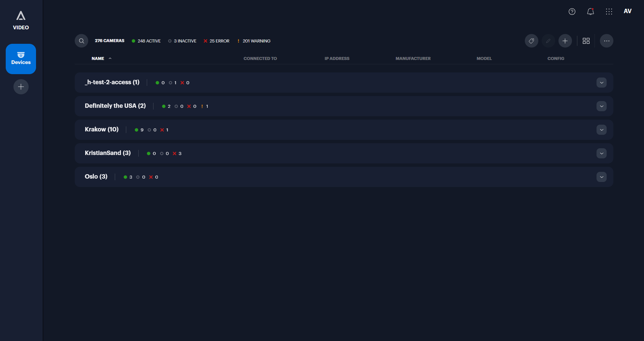This screenshot has height=341, width=644.
Task: Filter by 248 ACTIVE cameras
Action: tap(146, 41)
